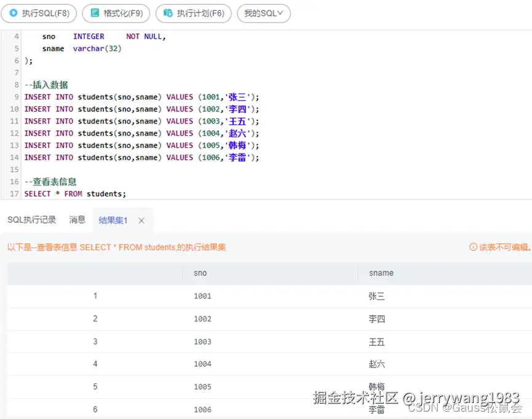Click the info icon beside 该表不可编辑
This screenshot has width=532, height=419.
coord(473,247)
